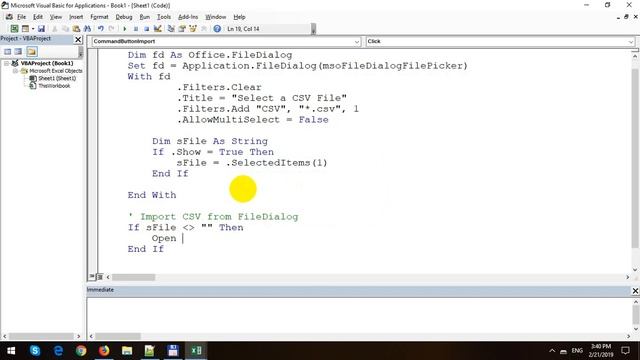Open the Edit menu
This screenshot has height=360, width=640.
(38, 17)
